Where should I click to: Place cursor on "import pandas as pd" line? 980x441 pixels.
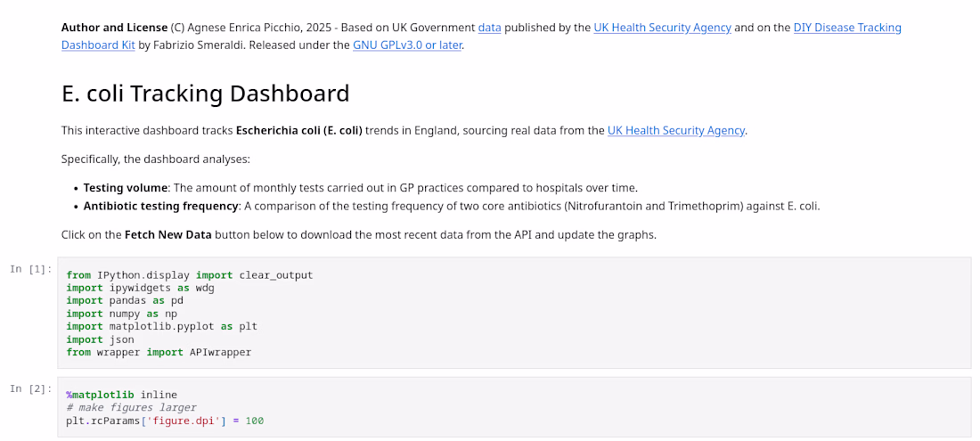pos(116,300)
